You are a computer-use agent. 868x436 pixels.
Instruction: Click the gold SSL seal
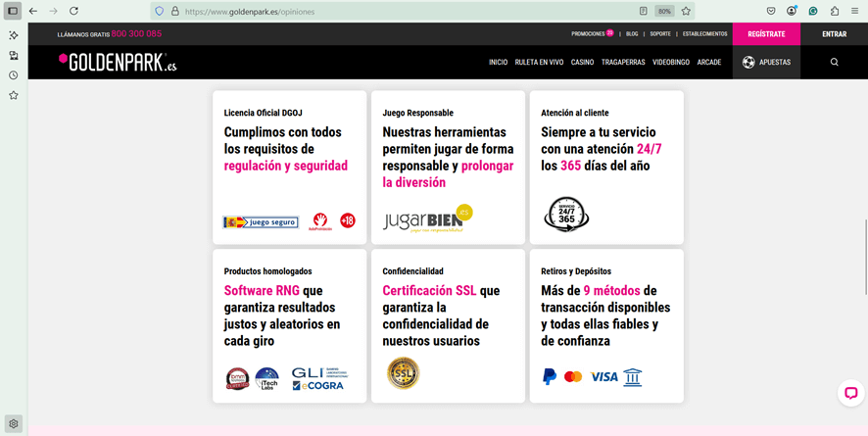[x=403, y=373]
